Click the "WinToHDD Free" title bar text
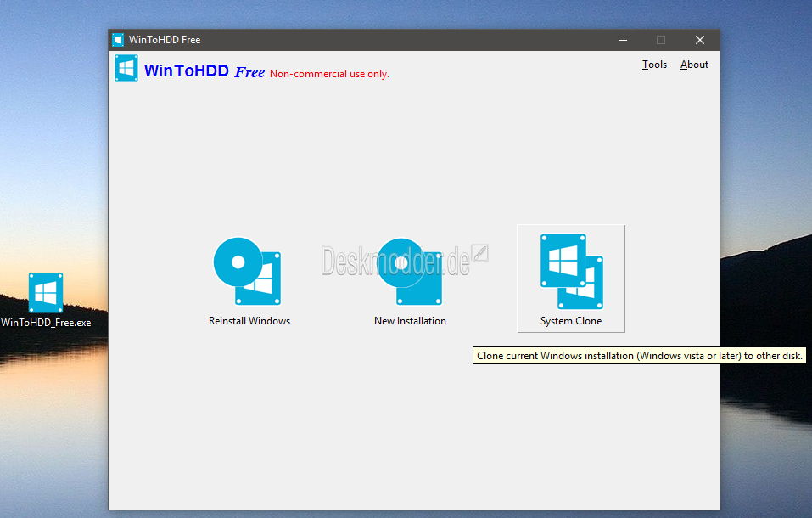This screenshot has height=518, width=812. click(165, 40)
